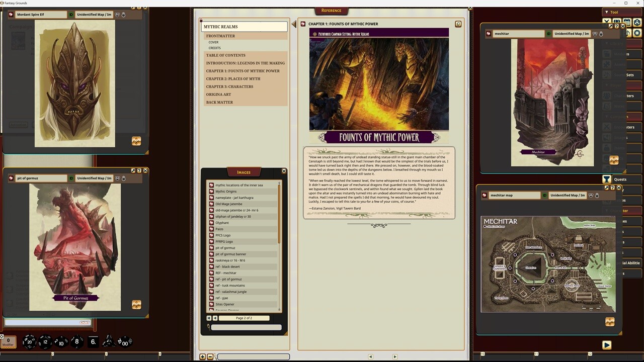
Task: Click the mask icon on the Mordant Spire Elf header
Action: pyautogui.click(x=117, y=14)
